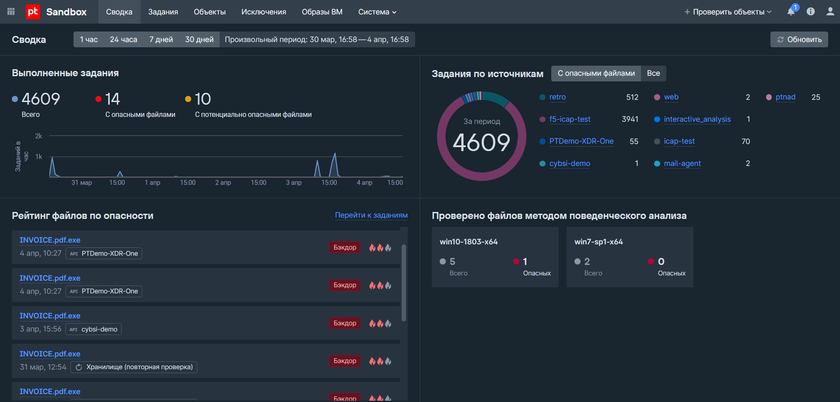Open the user profile icon
The width and height of the screenshot is (840, 402).
coord(829,12)
